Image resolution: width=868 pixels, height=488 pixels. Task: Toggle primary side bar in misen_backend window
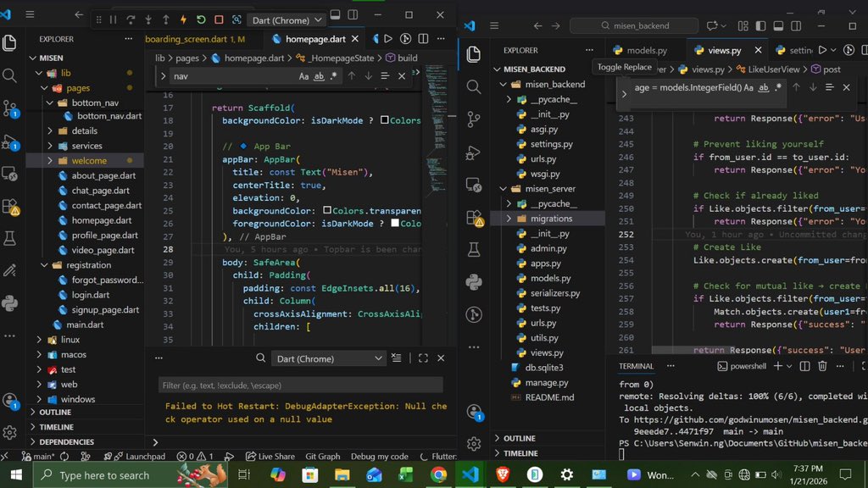tap(760, 25)
